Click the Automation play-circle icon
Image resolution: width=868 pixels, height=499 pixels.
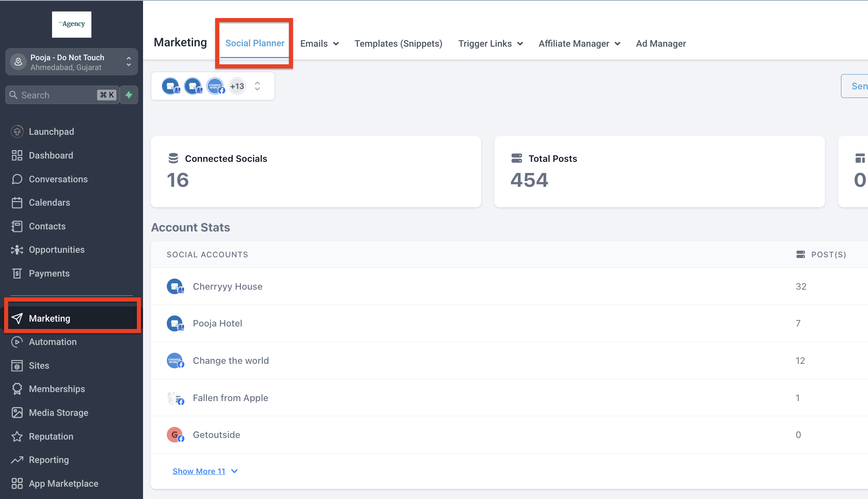click(x=17, y=342)
